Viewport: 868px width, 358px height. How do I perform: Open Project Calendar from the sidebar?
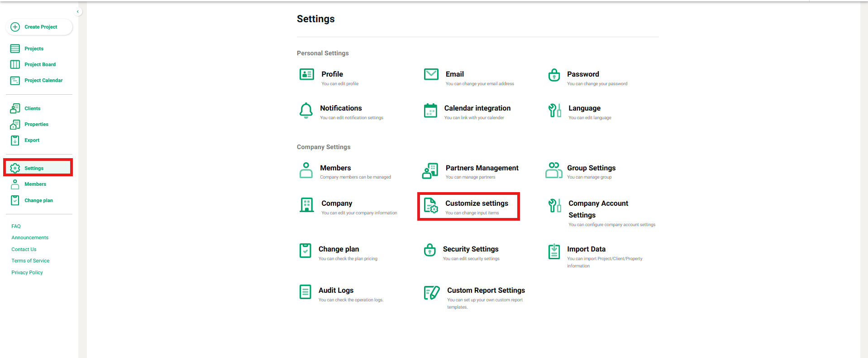(x=43, y=80)
